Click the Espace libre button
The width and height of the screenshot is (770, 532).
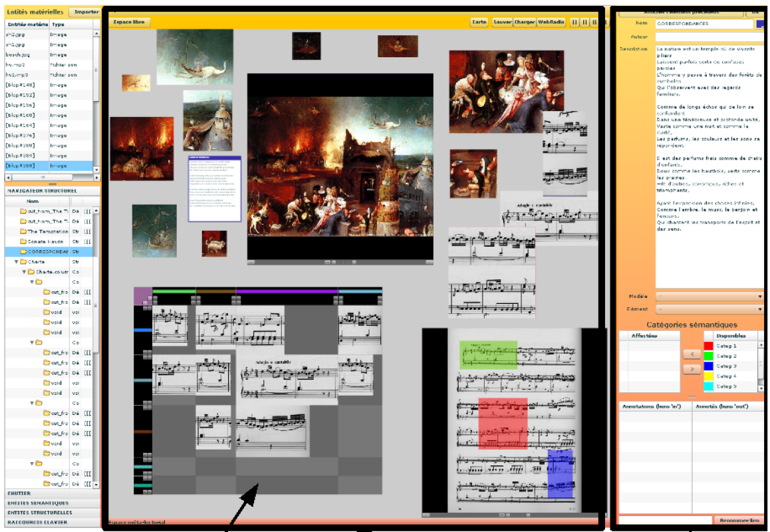pyautogui.click(x=129, y=22)
